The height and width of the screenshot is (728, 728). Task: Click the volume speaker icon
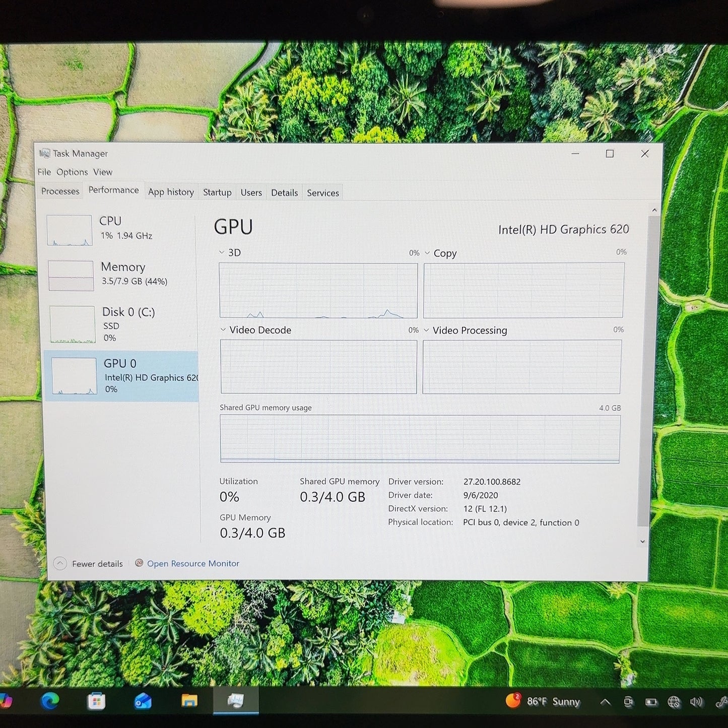pyautogui.click(x=696, y=702)
